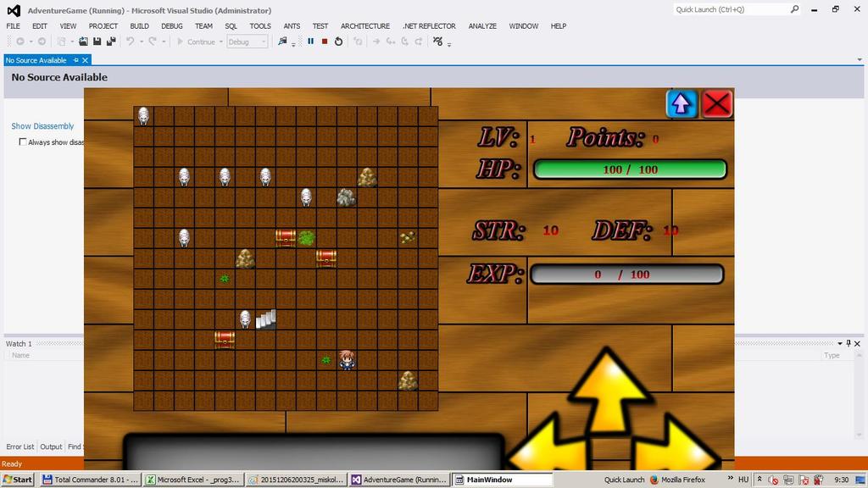Open the Navigate Backward history dropdown

click(x=31, y=42)
